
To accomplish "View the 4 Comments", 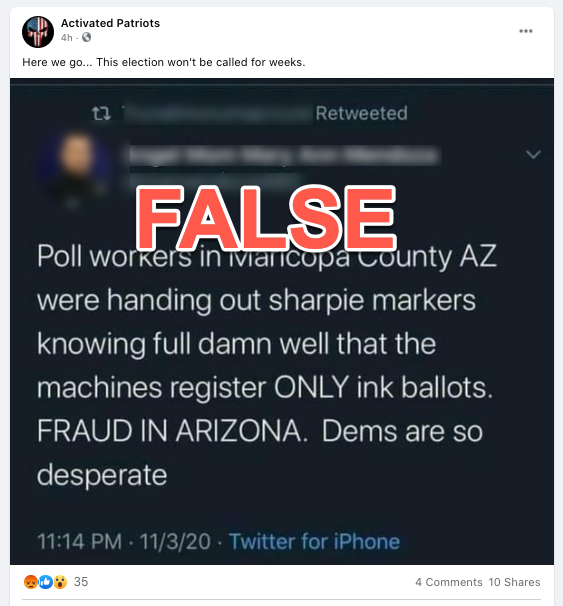I will 449,582.
